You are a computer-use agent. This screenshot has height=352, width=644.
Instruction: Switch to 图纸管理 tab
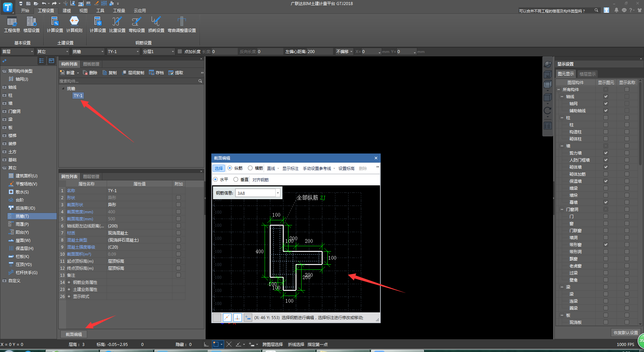[91, 64]
